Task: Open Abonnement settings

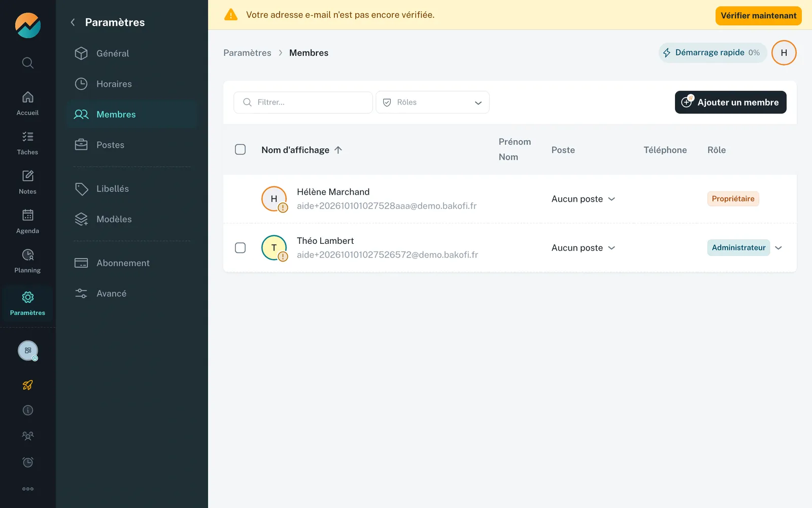Action: click(x=132, y=263)
